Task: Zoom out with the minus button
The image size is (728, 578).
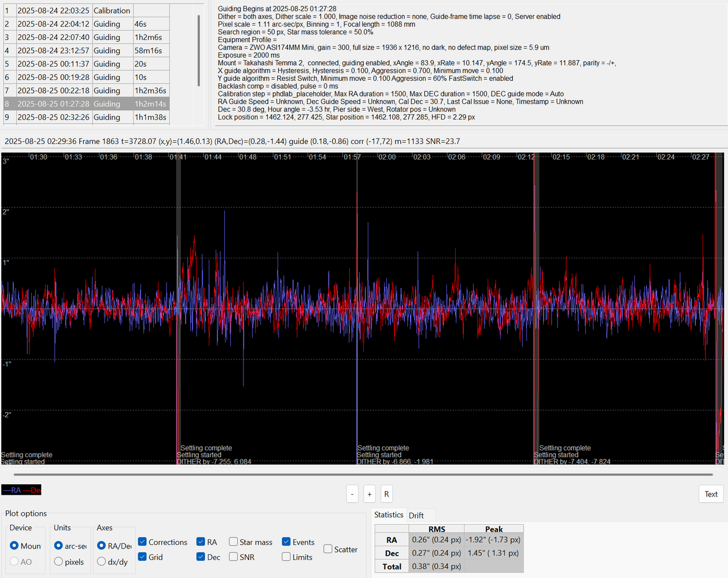Action: point(352,494)
